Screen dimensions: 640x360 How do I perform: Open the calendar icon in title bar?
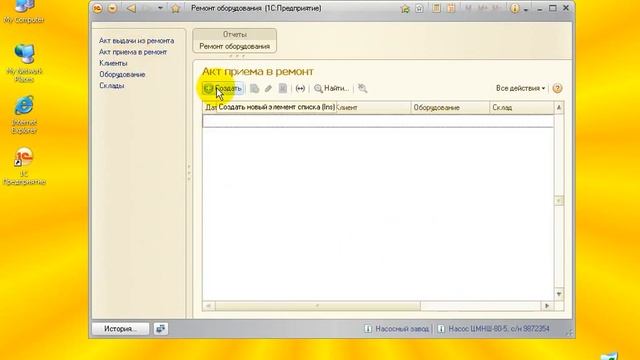point(451,8)
